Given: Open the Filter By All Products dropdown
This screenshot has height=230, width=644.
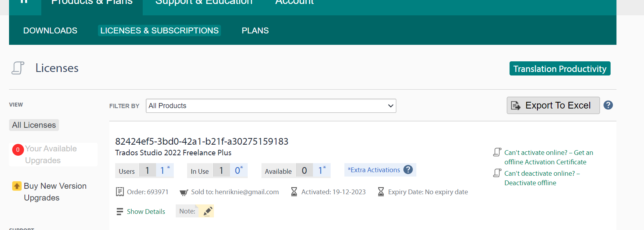Looking at the screenshot, I should [x=271, y=106].
